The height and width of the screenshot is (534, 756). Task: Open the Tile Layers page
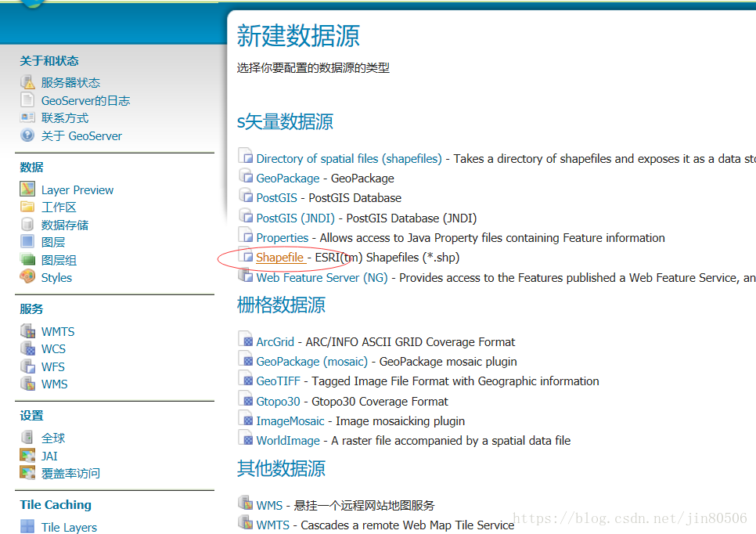69,527
